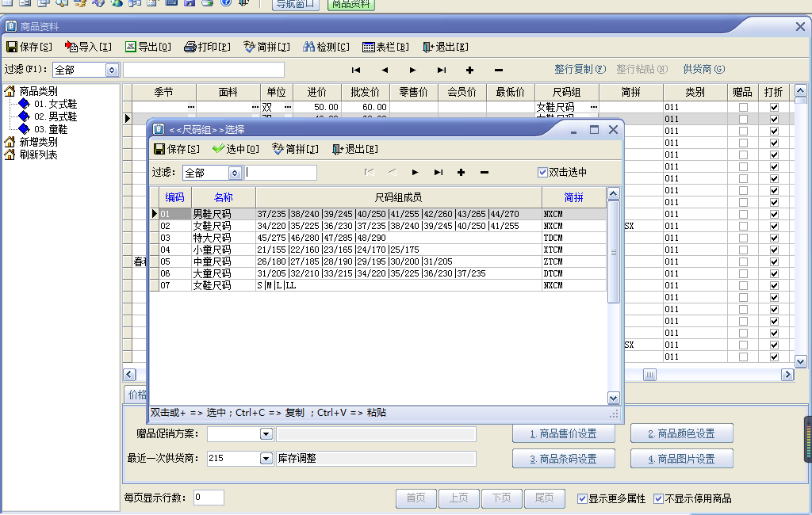Save in the 尺码组 selection dialog
This screenshot has width=812, height=515.
click(177, 149)
